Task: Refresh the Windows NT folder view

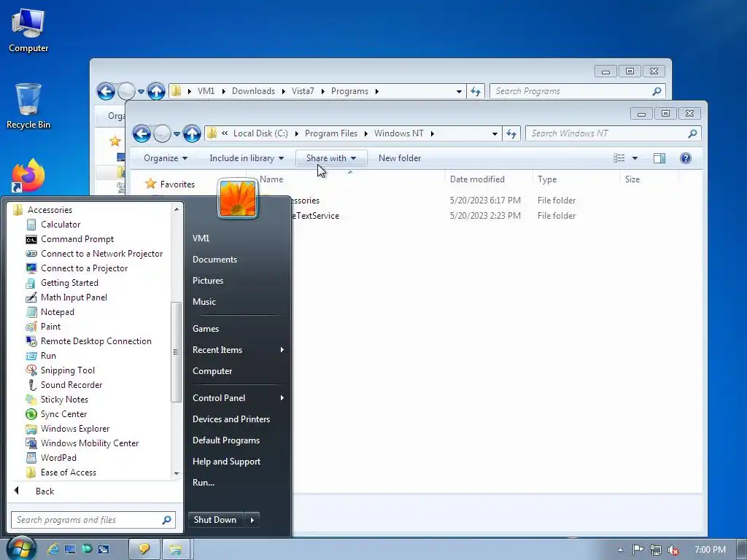Action: tap(511, 134)
